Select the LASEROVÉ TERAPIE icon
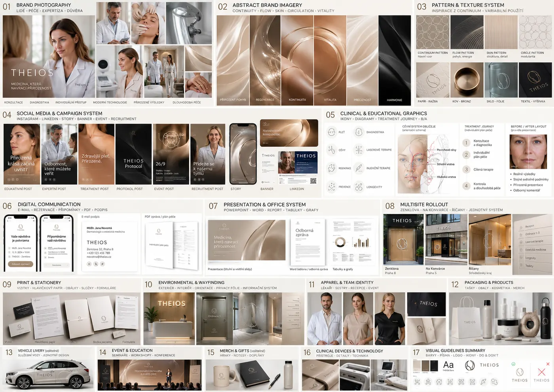The image size is (554, 392). pos(359,150)
